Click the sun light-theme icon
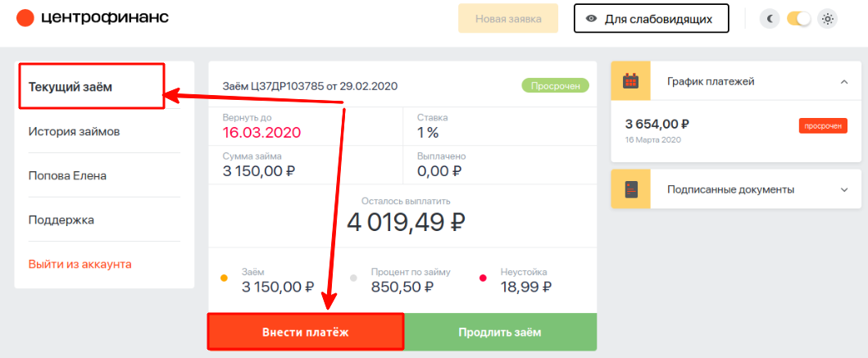Screen dimensions: 868x358 (828, 20)
